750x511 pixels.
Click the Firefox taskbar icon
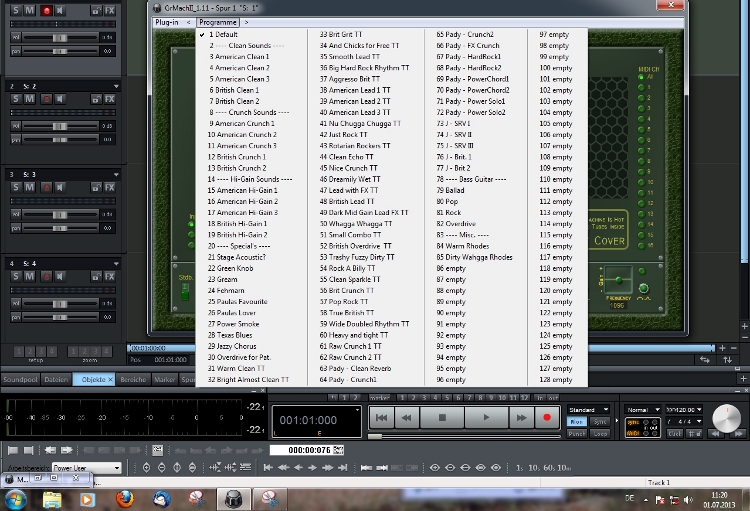[124, 498]
